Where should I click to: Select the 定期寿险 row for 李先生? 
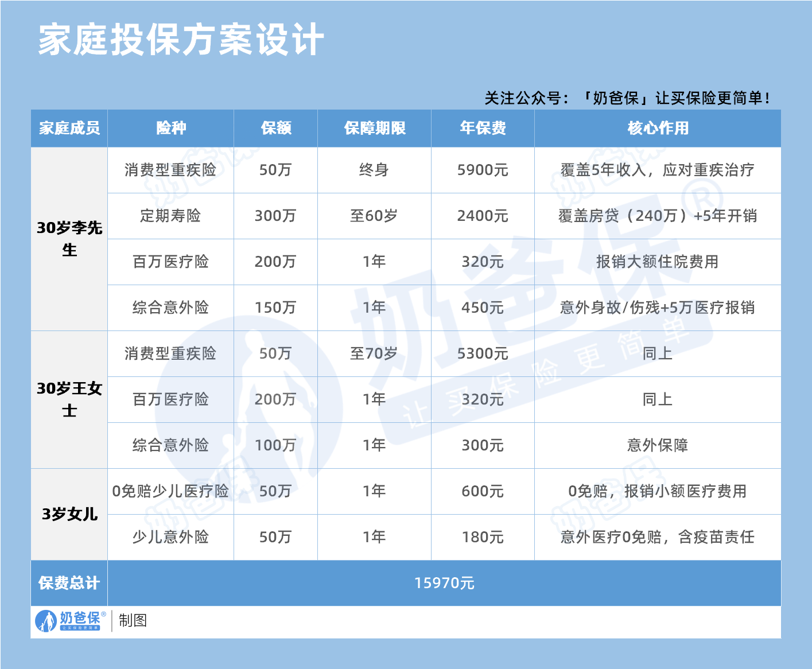[170, 216]
